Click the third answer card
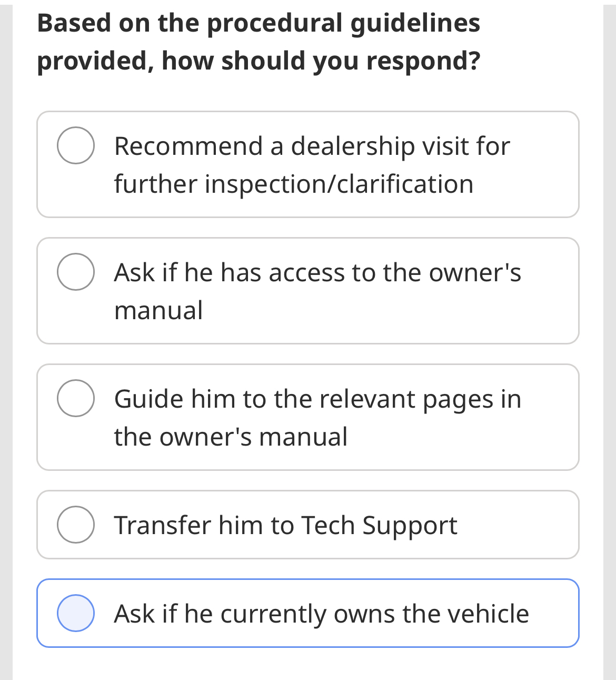Viewport: 616px width, 680px height. click(308, 416)
